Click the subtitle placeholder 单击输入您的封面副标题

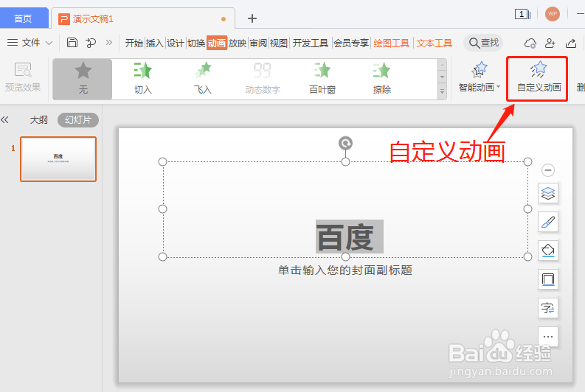tap(345, 270)
